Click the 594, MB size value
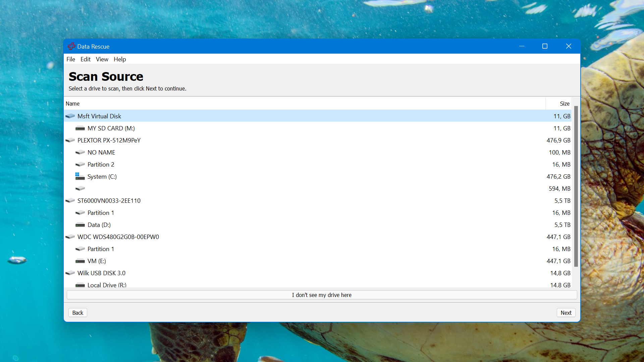 559,188
